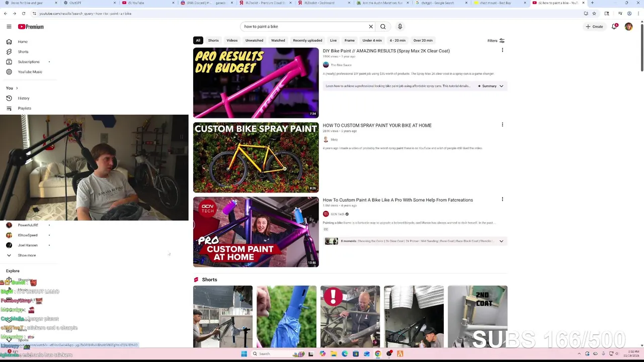
Task: Open the GCN Tech custom paint thumbnail
Action: [x=256, y=232]
